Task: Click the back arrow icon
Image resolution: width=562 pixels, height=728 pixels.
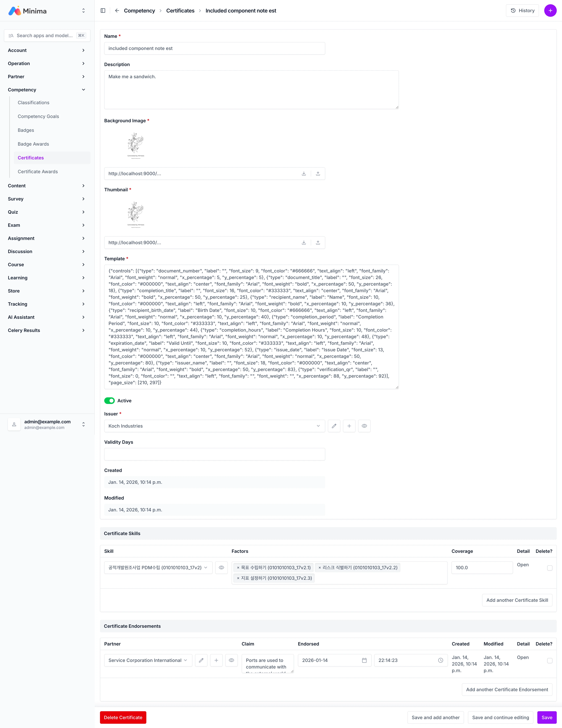Action: coord(117,11)
